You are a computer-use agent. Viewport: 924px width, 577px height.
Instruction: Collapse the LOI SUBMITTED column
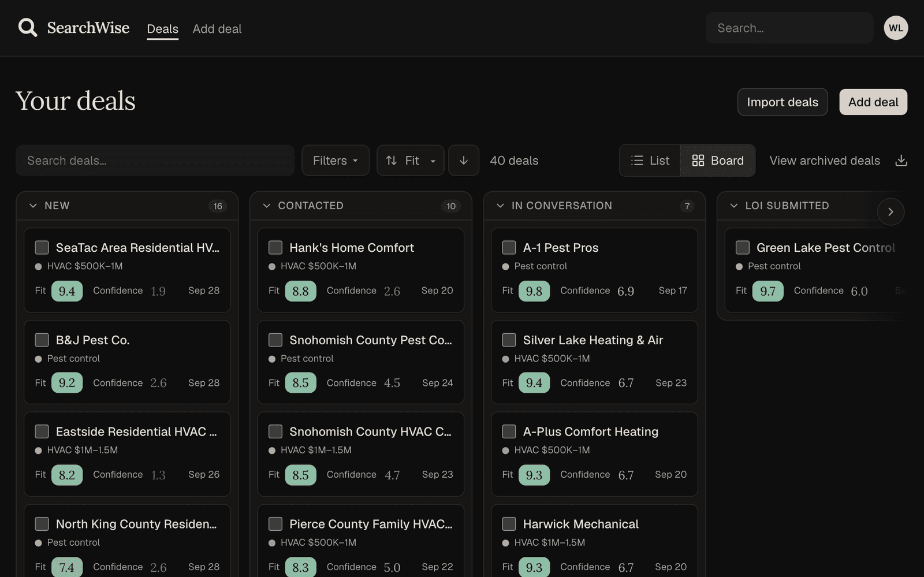(x=734, y=206)
